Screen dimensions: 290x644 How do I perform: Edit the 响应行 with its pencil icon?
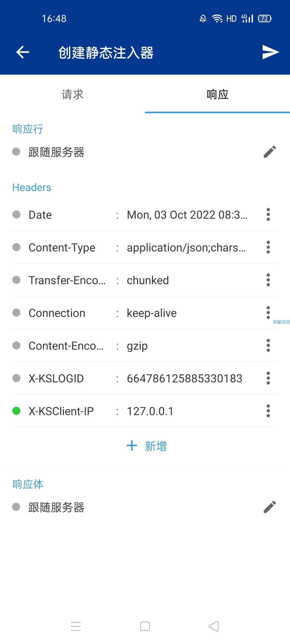(270, 152)
